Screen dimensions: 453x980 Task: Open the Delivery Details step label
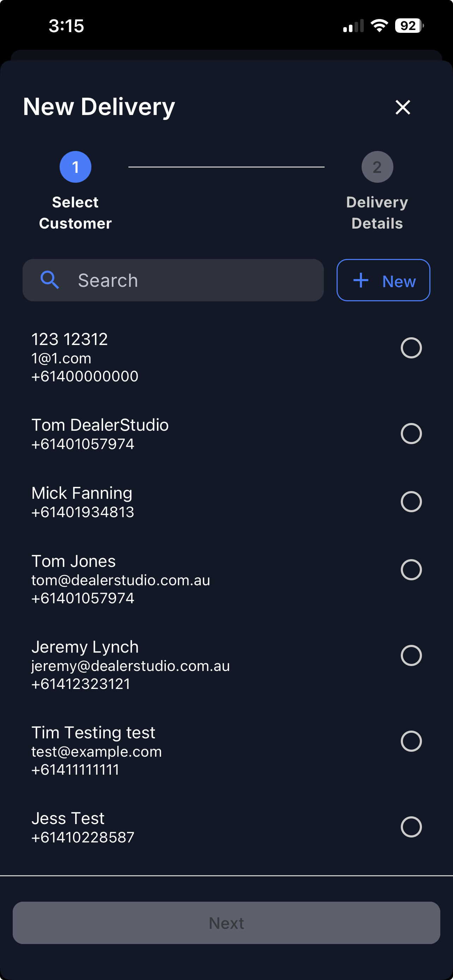pyautogui.click(x=377, y=213)
